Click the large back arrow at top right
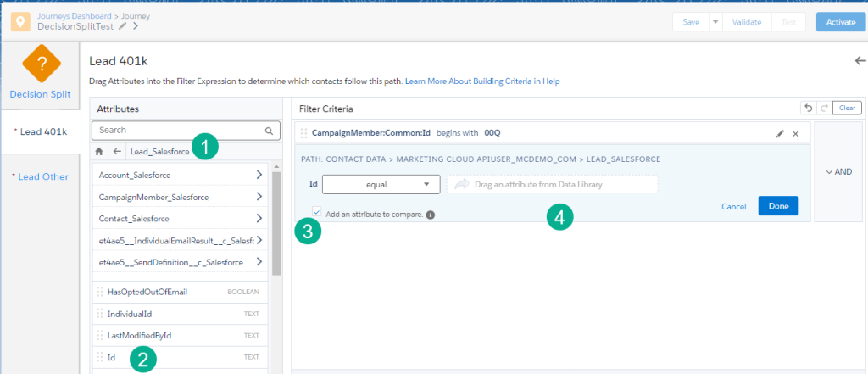Viewport: 868px width, 374px height. 860,61
